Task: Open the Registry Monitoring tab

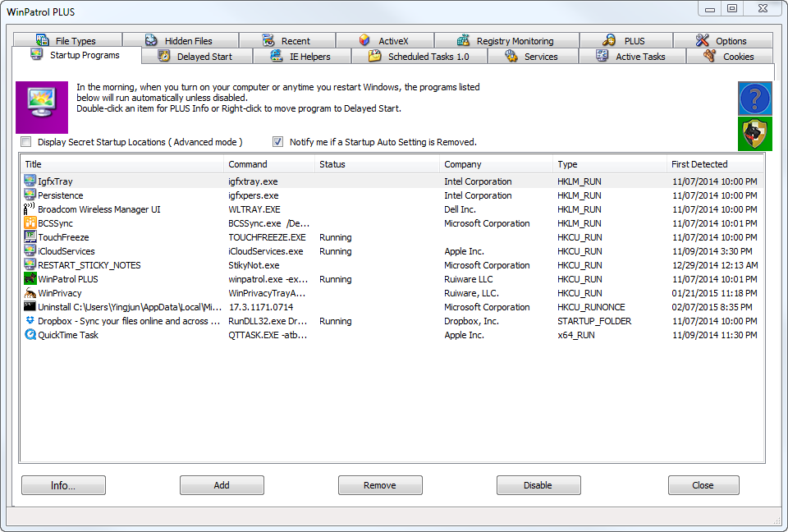Action: (x=506, y=41)
